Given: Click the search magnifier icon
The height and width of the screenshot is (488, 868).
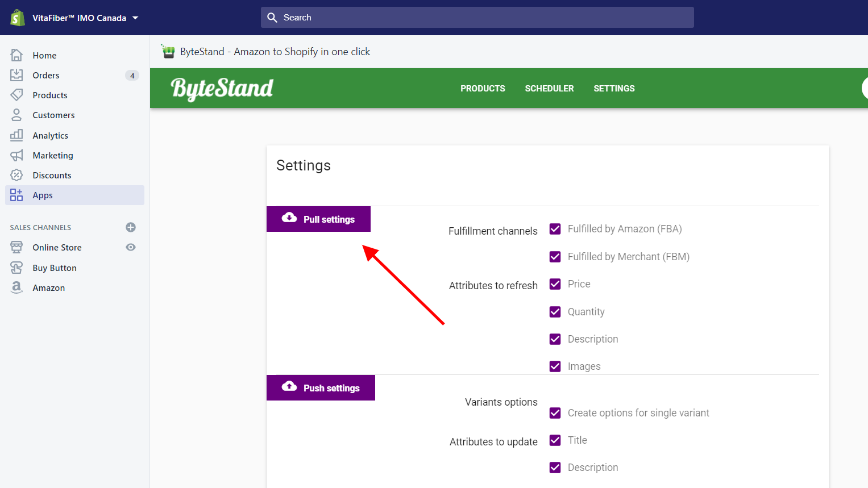Looking at the screenshot, I should (272, 18).
